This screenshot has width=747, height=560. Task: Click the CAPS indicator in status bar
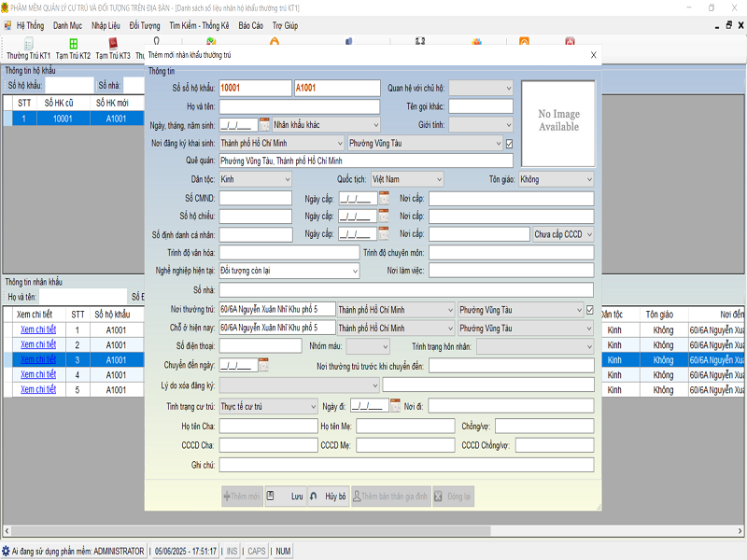[256, 551]
